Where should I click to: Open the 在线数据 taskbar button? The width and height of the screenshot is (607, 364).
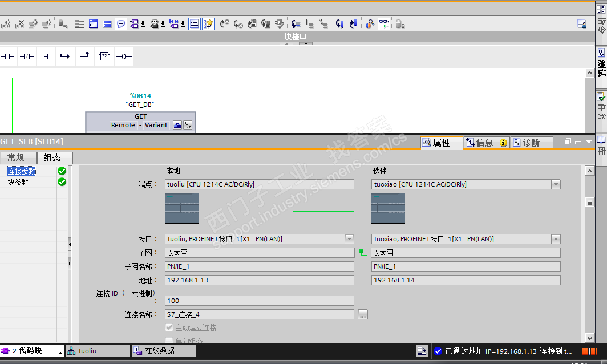point(164,351)
